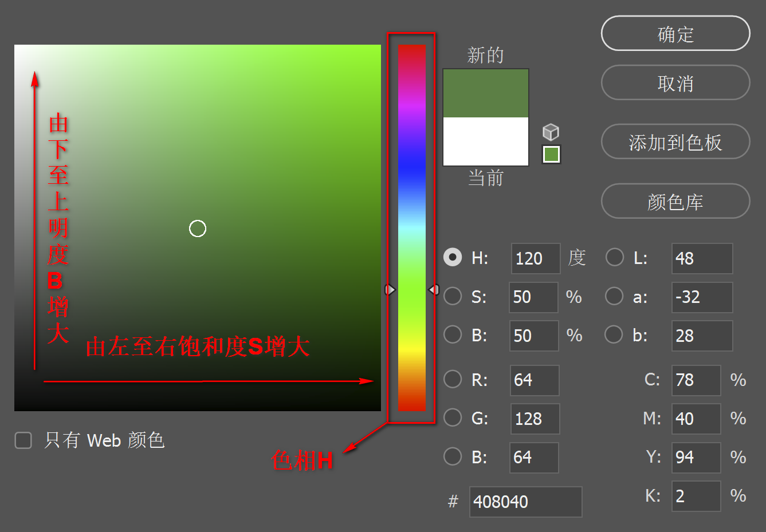Click the S percentage input field
The image size is (766, 532).
click(533, 297)
